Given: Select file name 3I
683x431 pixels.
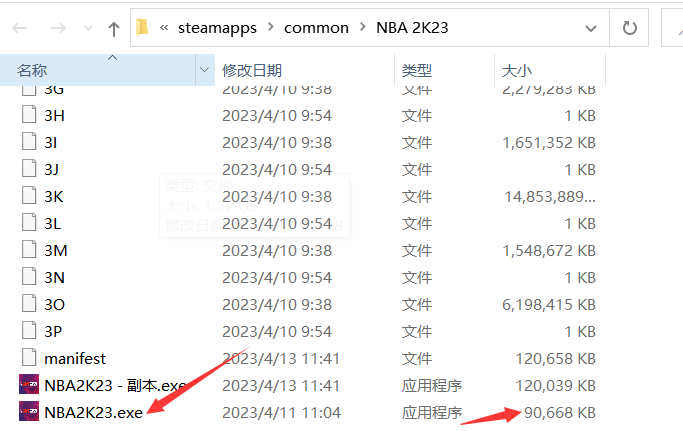Looking at the screenshot, I should pyautogui.click(x=51, y=143).
